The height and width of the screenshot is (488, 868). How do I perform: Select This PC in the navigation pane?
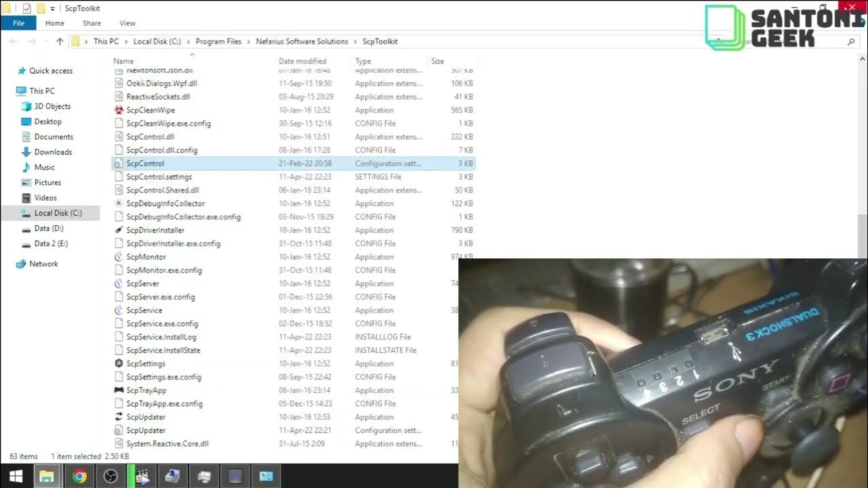pos(42,91)
